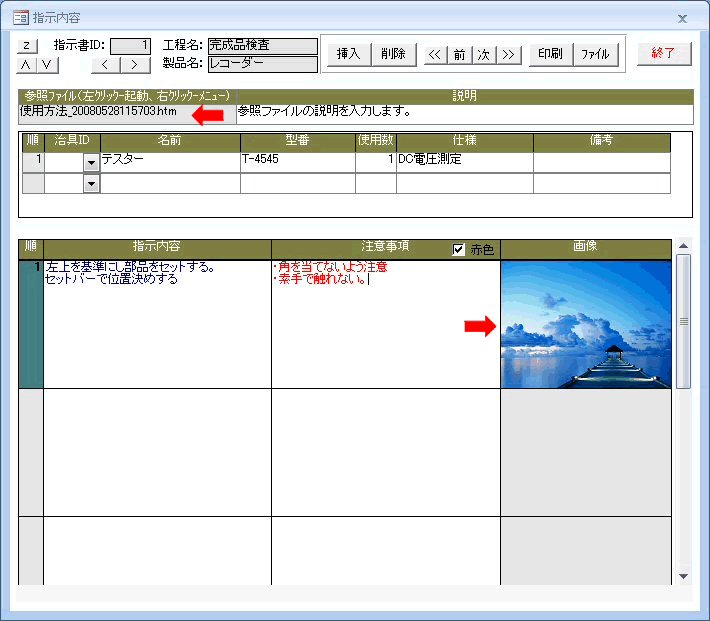The width and height of the screenshot is (710, 621).
Task: Click the 指示書ID field
Action: [x=130, y=46]
